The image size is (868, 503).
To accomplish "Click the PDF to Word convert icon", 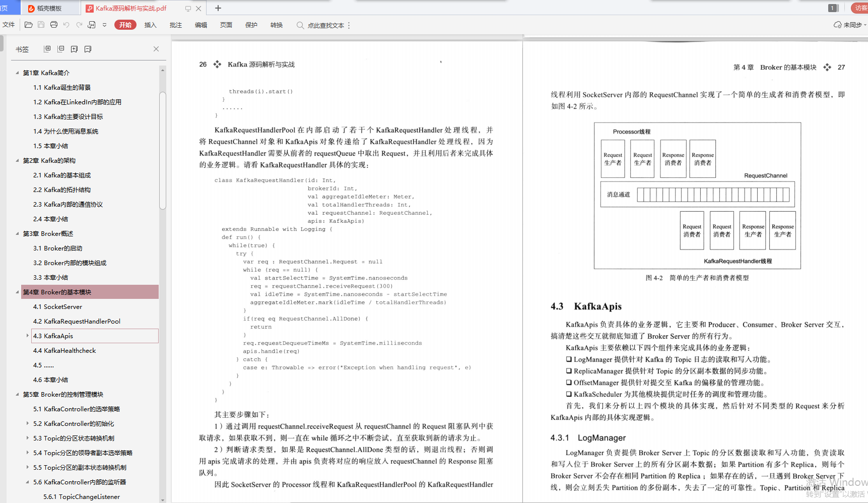I will 92,25.
